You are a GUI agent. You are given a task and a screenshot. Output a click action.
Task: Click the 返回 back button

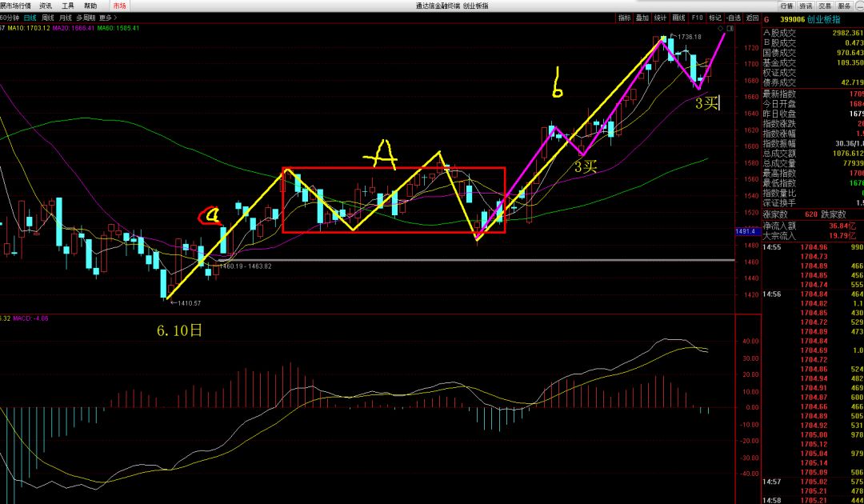(x=752, y=18)
